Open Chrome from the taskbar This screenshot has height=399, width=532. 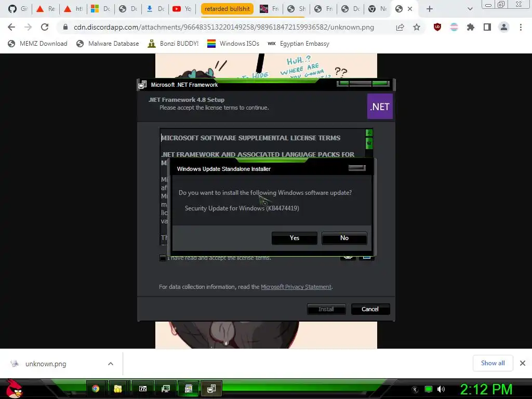pyautogui.click(x=96, y=389)
